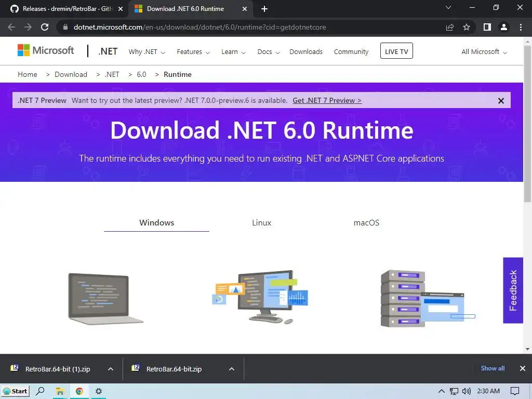Click the page vertical scrollbar thumb
532x399 pixels.
(x=527, y=124)
